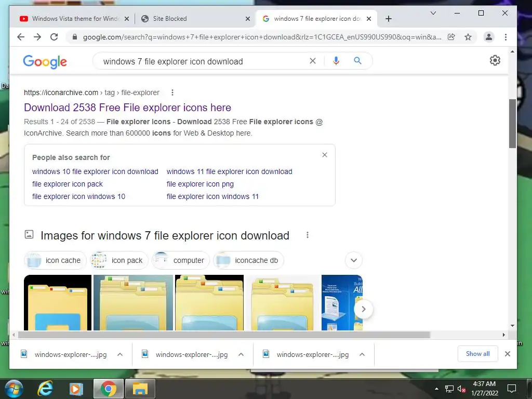
Task: Close the Site Blocked tab
Action: tap(248, 19)
